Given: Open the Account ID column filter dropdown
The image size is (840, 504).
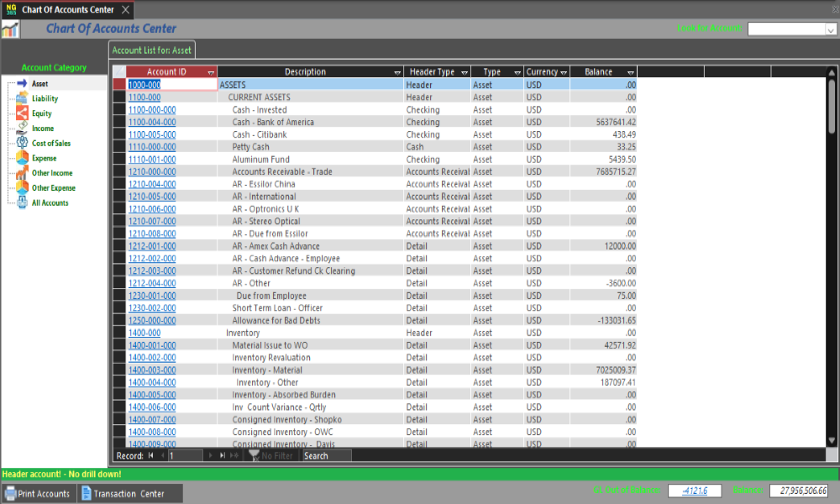Looking at the screenshot, I should coord(211,73).
